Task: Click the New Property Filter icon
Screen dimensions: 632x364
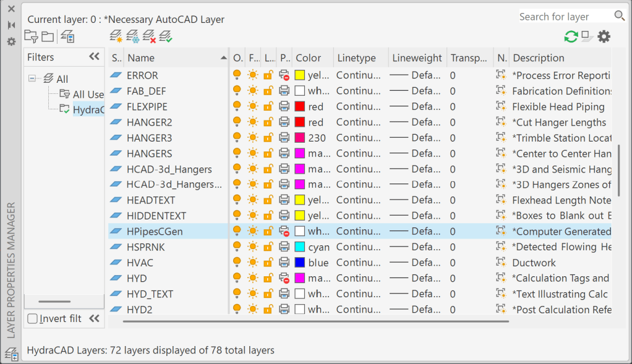Action: [31, 36]
